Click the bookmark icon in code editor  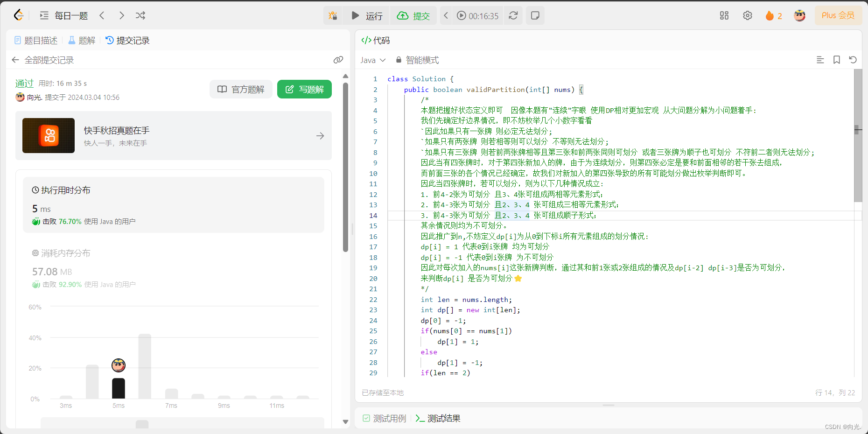(x=836, y=60)
